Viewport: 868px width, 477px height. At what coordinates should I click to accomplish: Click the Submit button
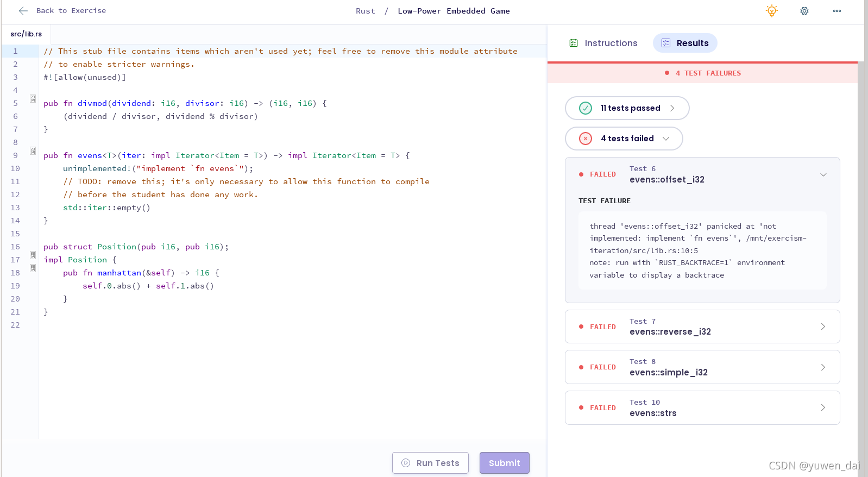(505, 463)
